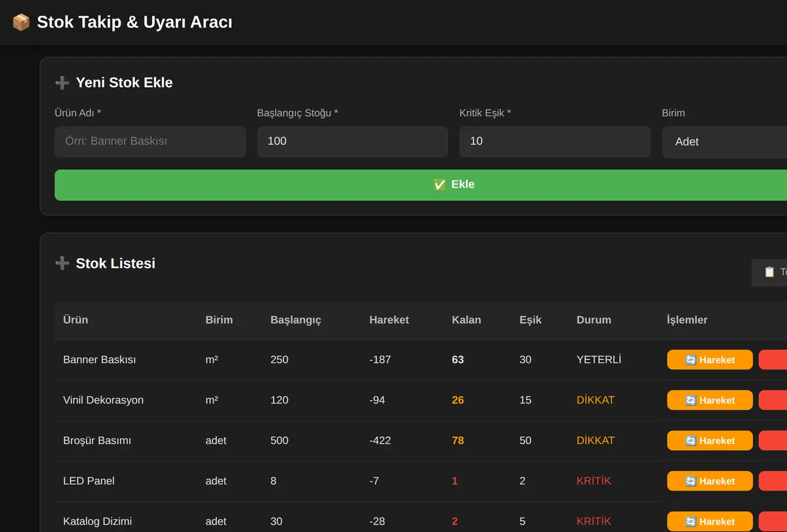Screen dimensions: 787x532
Task: Click Hareket button for Banner Baskısı
Action: click(710, 360)
